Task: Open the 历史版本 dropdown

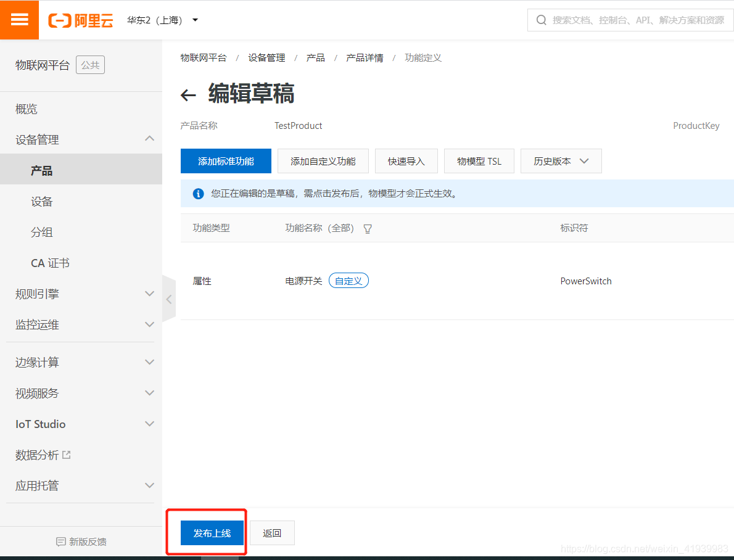Action: pyautogui.click(x=561, y=161)
